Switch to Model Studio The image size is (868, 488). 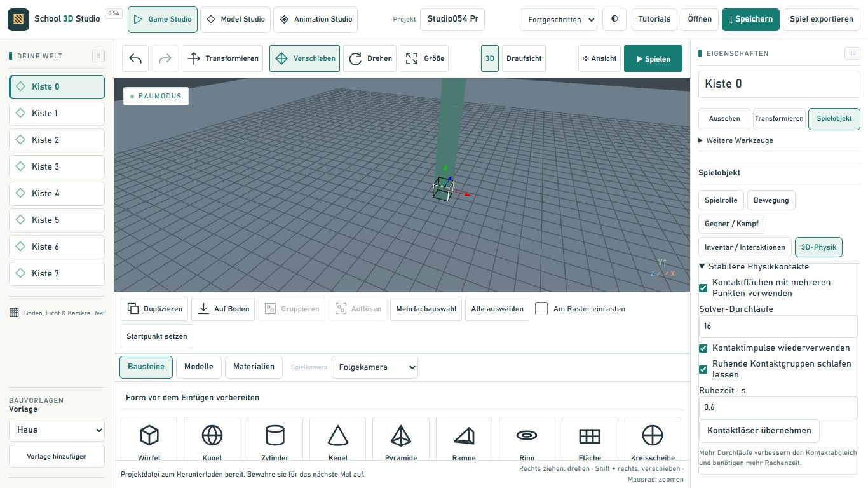tap(236, 20)
